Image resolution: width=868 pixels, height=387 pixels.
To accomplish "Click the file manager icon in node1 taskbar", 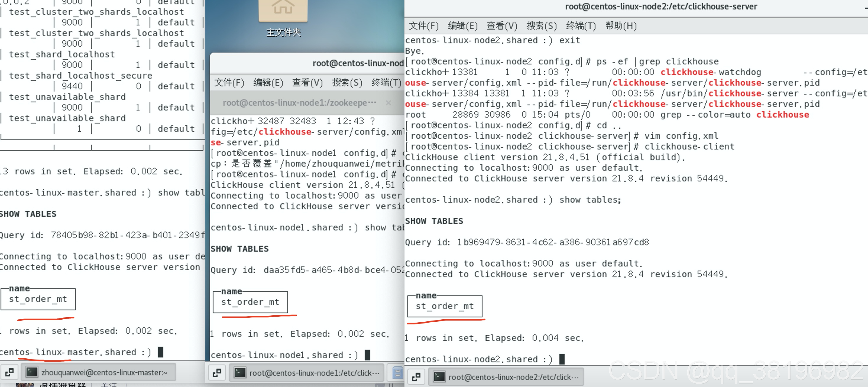I will click(x=398, y=373).
